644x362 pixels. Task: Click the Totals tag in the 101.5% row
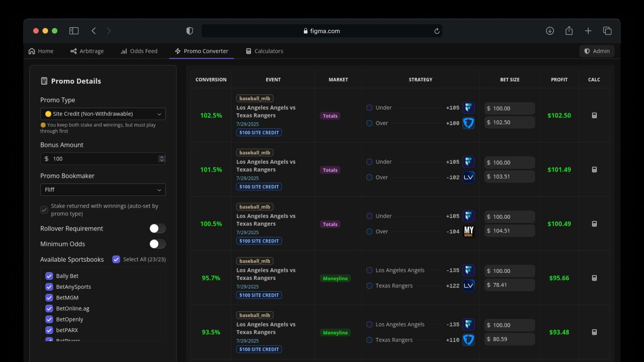tap(330, 170)
